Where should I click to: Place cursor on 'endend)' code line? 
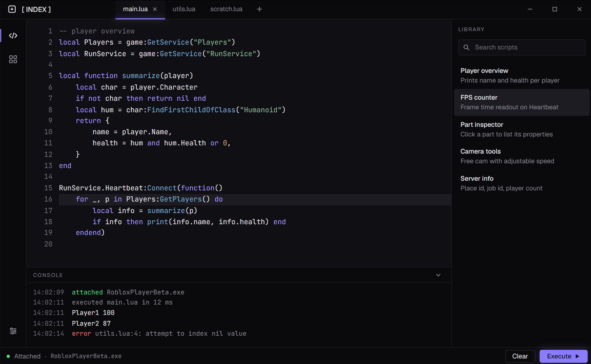(x=90, y=233)
